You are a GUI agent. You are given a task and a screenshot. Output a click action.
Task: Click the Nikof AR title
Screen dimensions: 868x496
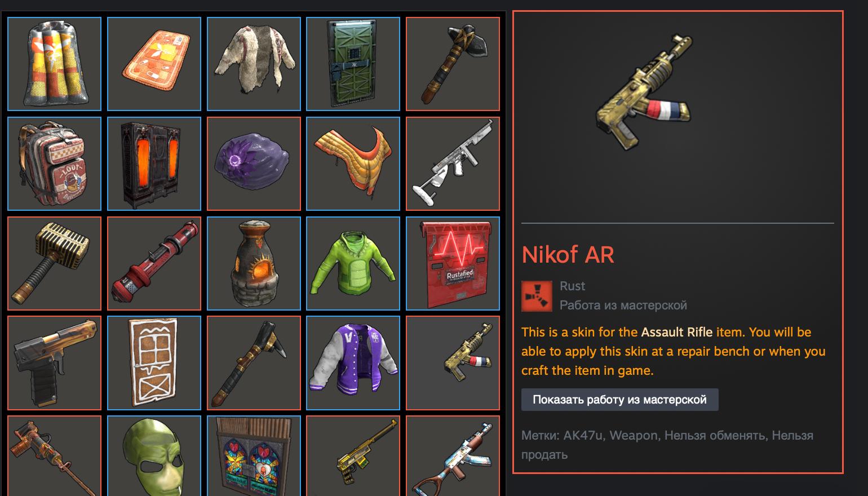click(568, 255)
